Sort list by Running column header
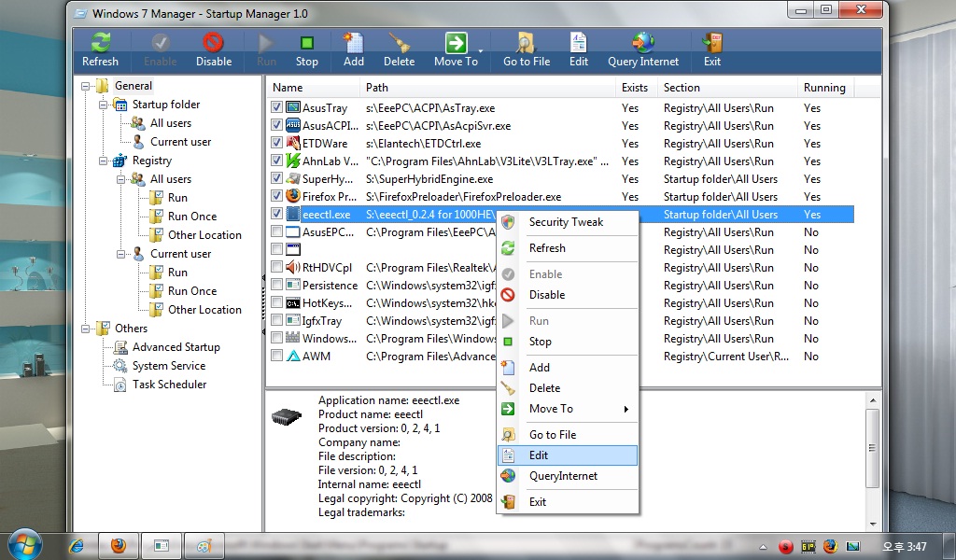 825,87
